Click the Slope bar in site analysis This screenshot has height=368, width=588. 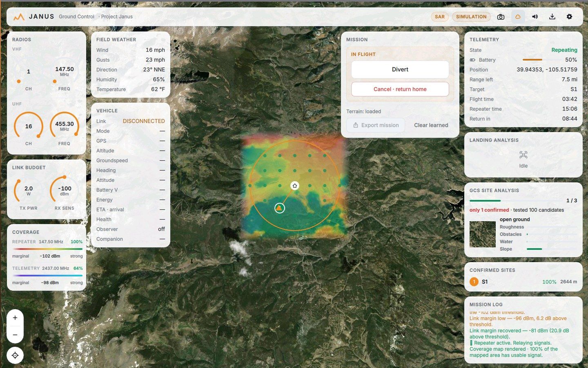[552, 249]
